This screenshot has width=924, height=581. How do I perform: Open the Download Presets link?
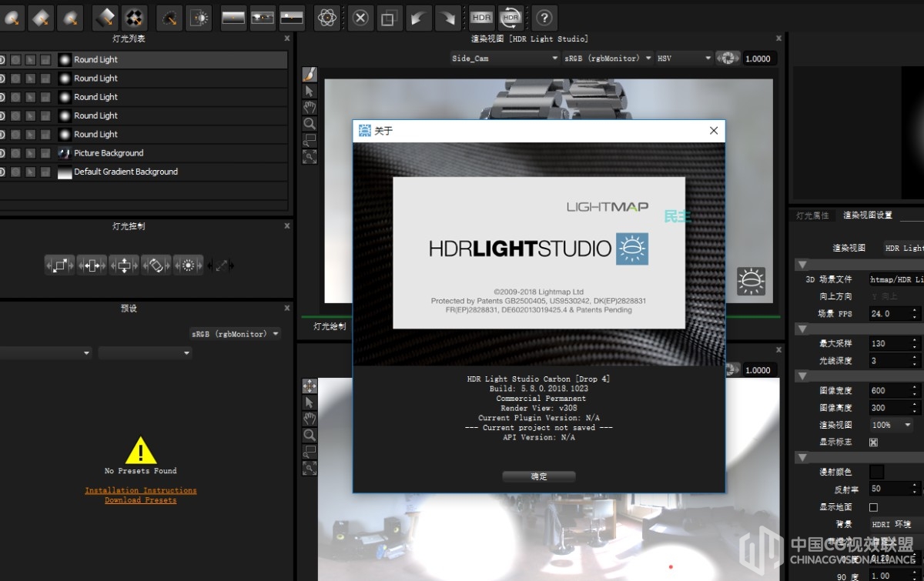coord(141,500)
